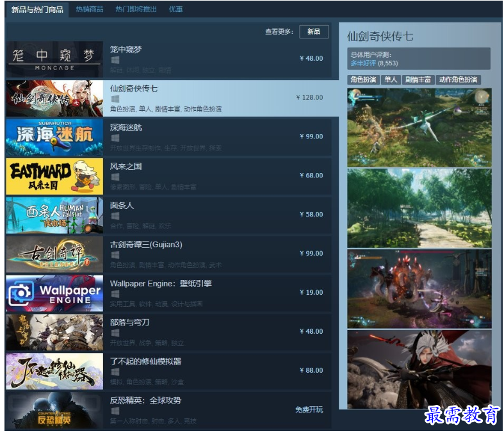The height and width of the screenshot is (435, 504).
Task: Click the tag line under 仙剑奇侠传七 row
Action: pos(165,109)
